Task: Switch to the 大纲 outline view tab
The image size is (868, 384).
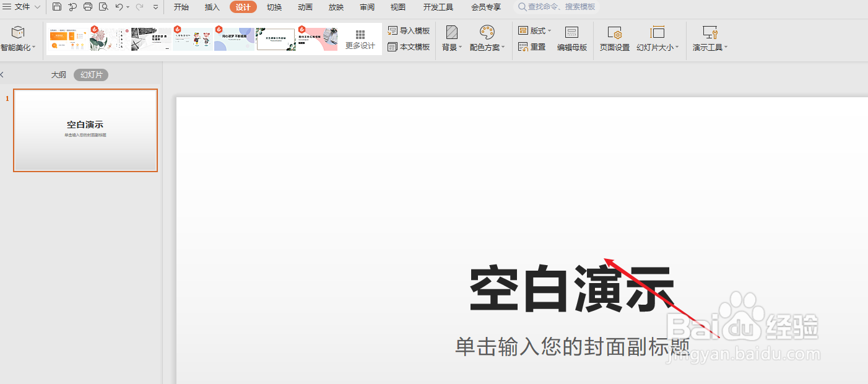Action: 58,75
